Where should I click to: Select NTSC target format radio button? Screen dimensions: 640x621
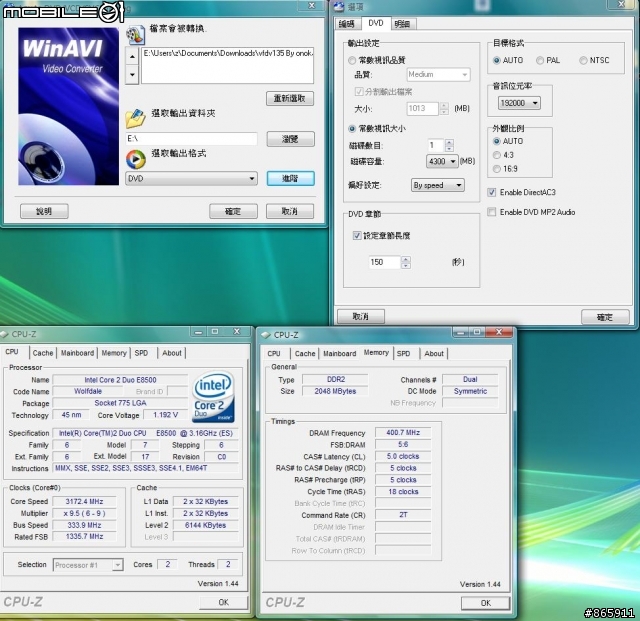point(583,60)
